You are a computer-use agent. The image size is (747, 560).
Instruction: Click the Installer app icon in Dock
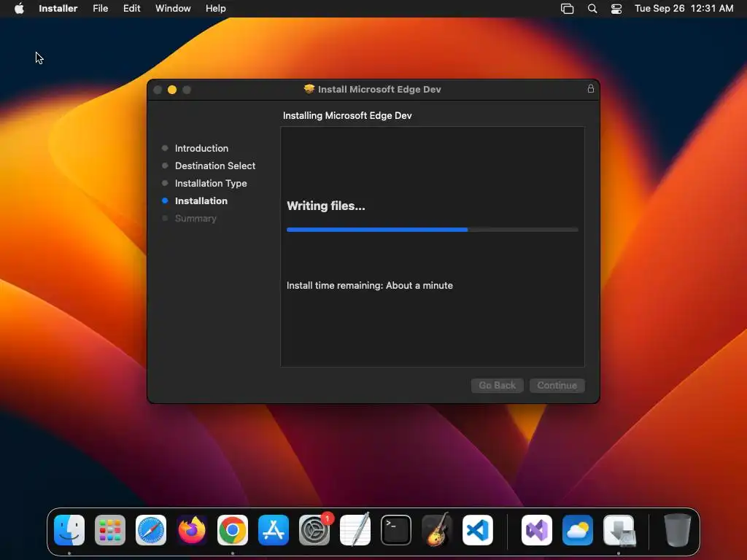tap(619, 530)
